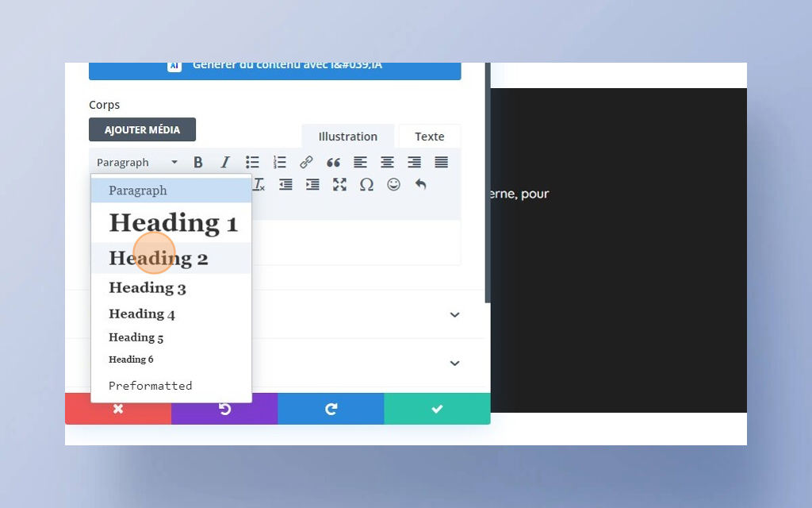Discard changes with the red X button
This screenshot has height=508, width=812.
[118, 409]
